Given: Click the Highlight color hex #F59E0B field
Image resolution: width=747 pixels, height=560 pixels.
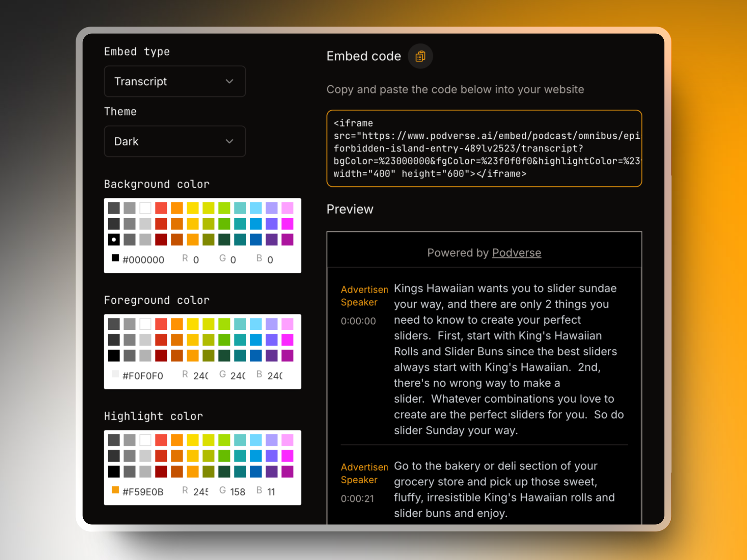Looking at the screenshot, I should [143, 492].
